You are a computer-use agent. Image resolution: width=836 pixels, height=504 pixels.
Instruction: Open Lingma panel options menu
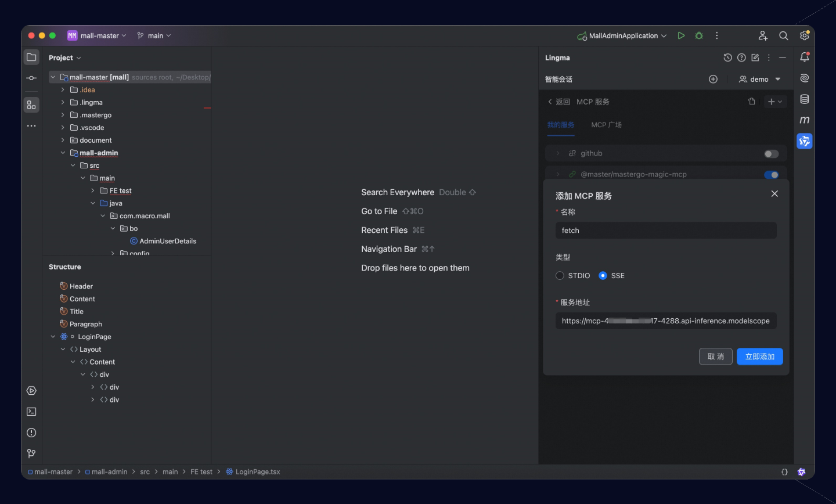pos(769,57)
